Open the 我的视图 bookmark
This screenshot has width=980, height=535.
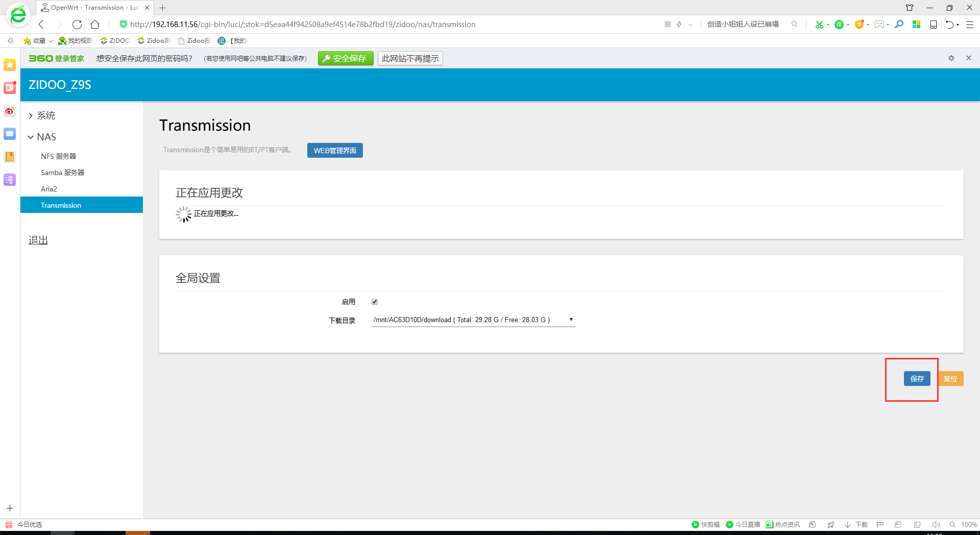[75, 41]
